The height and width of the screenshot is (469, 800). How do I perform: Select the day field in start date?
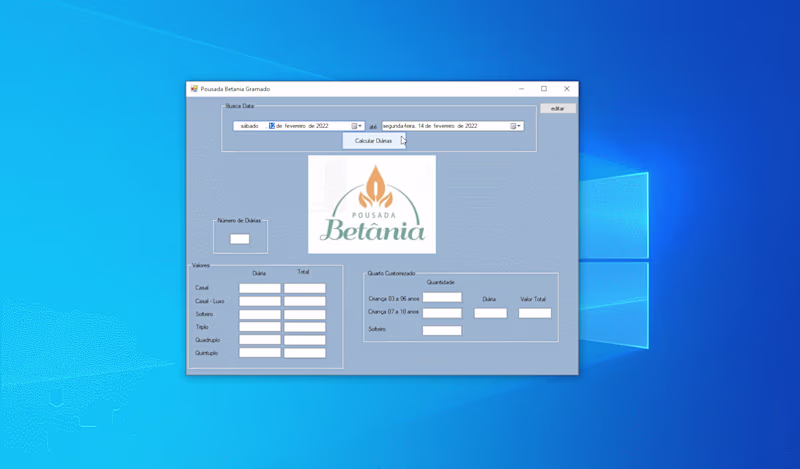tap(271, 126)
